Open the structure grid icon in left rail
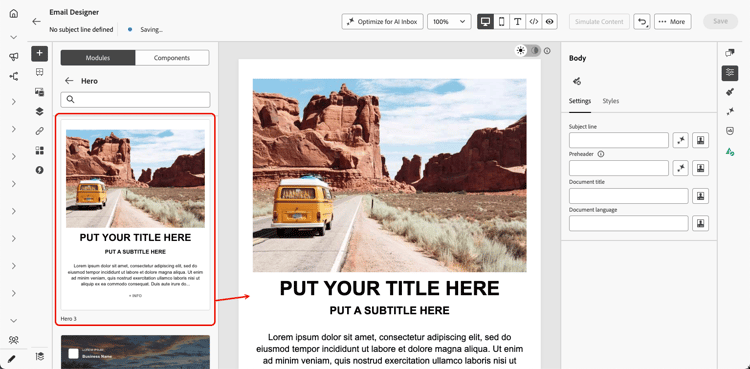The image size is (750, 369). (40, 72)
